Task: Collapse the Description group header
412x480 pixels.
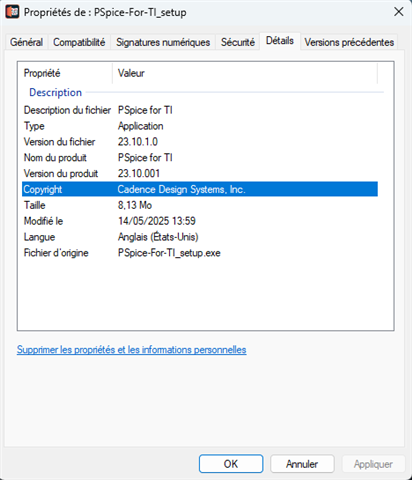Action: point(55,92)
